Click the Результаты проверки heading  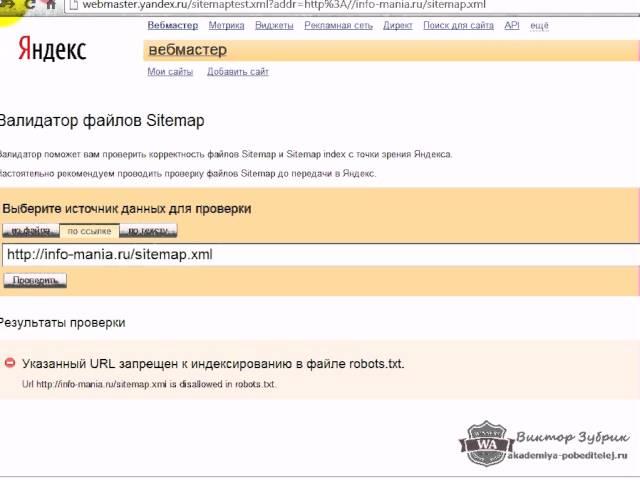[x=62, y=323]
